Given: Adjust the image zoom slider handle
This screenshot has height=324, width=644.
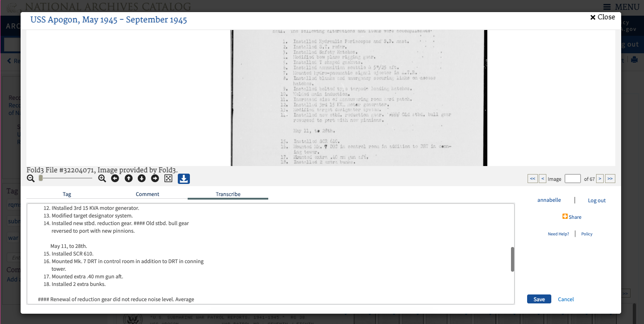Looking at the screenshot, I should [41, 178].
